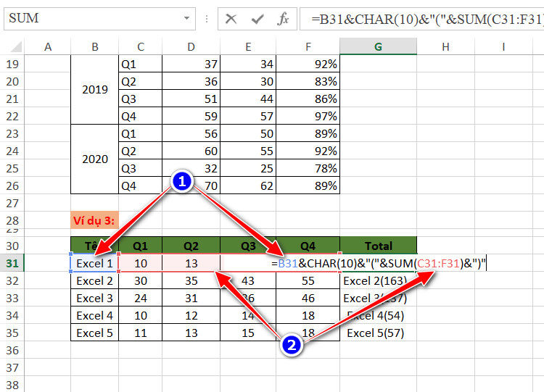Click Q3 cell in row 21
Screen dimensions: 544x392
pyautogui.click(x=141, y=99)
